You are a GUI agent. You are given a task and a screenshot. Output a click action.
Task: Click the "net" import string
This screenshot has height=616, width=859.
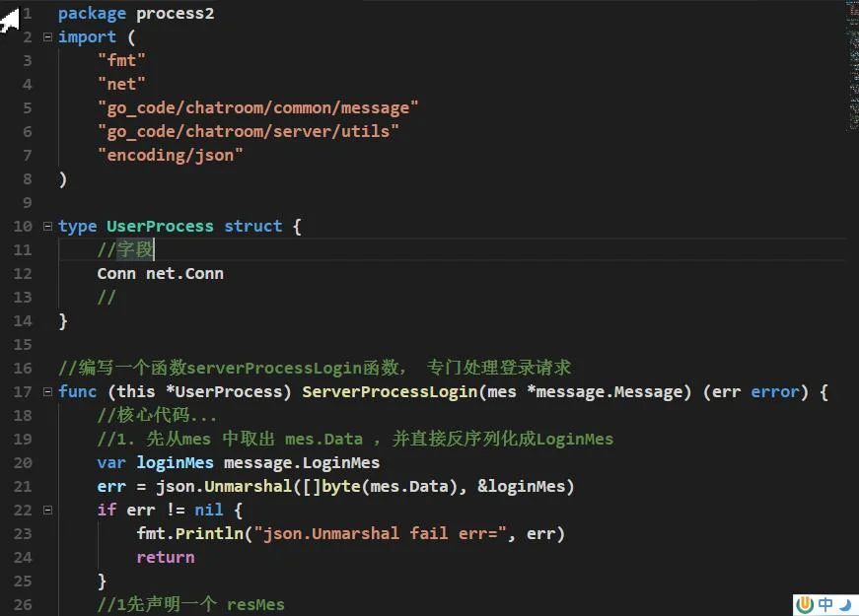pos(121,84)
